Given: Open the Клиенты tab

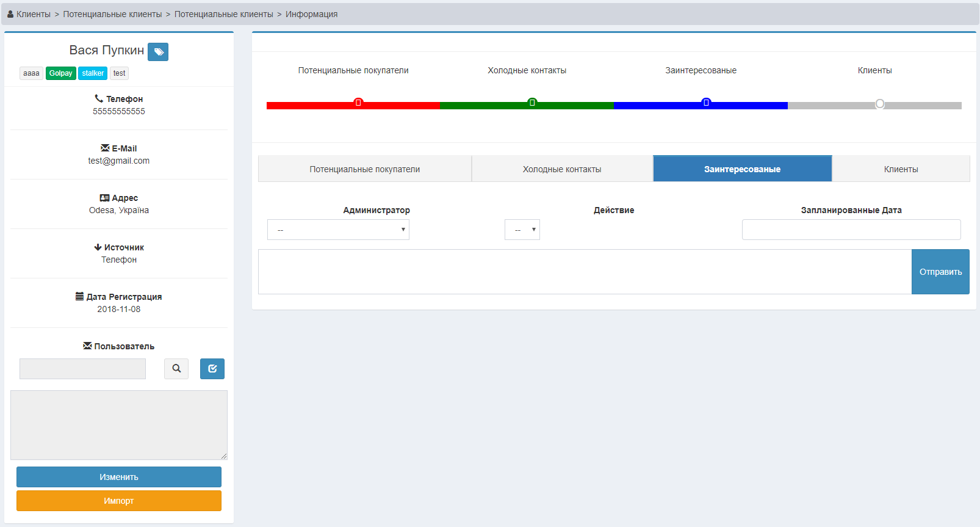Looking at the screenshot, I should pyautogui.click(x=901, y=169).
